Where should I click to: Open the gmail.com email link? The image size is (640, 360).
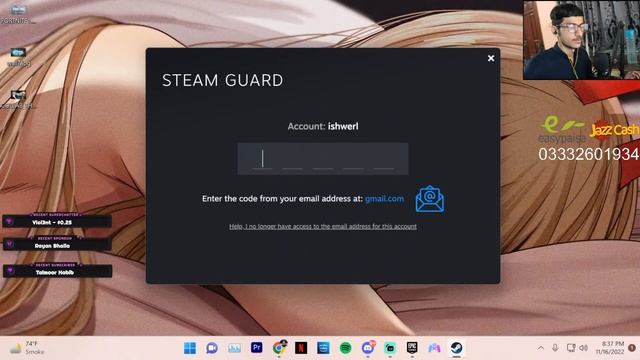coord(384,199)
